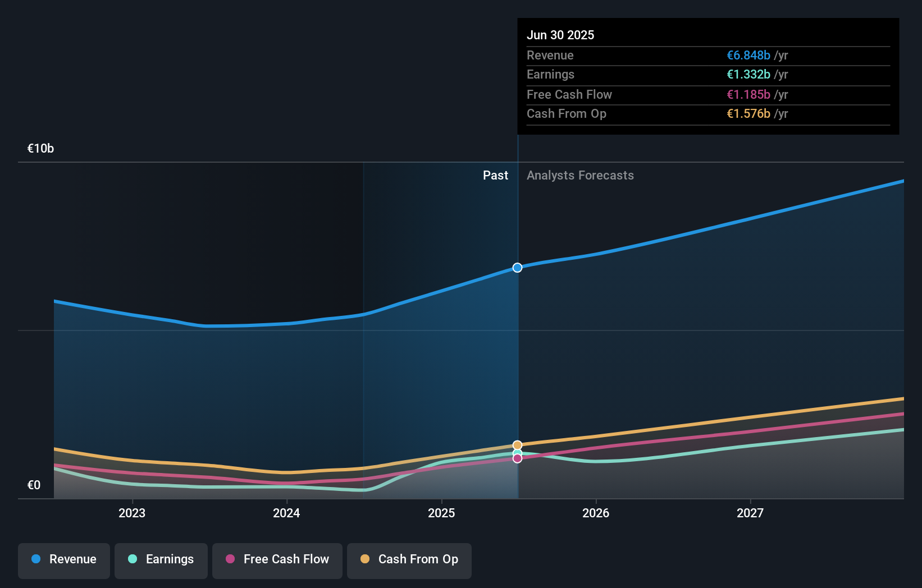Toggle the Cash From Op series visibility
This screenshot has width=922, height=588.
click(x=409, y=561)
